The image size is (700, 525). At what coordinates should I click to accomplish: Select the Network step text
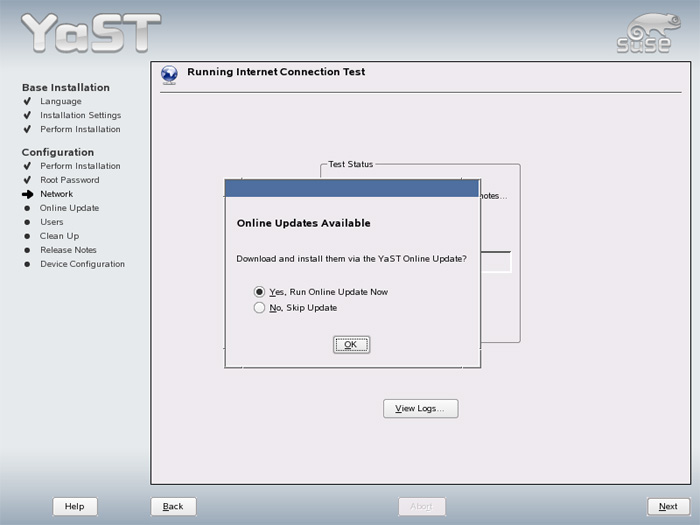coord(57,194)
